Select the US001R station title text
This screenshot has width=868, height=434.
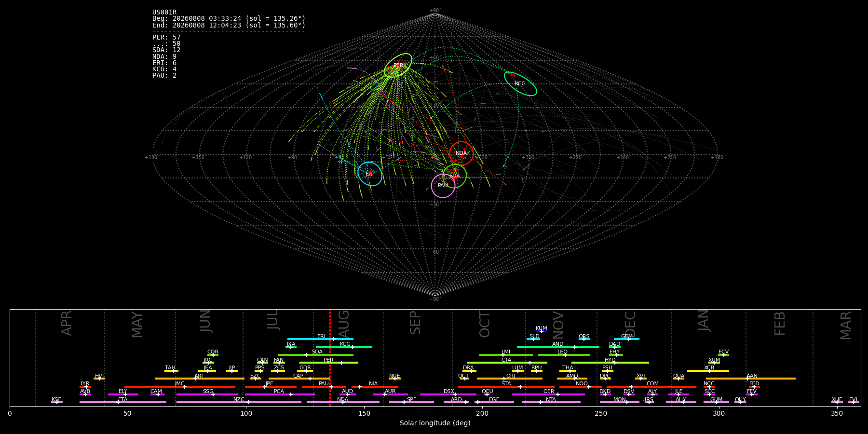point(164,13)
